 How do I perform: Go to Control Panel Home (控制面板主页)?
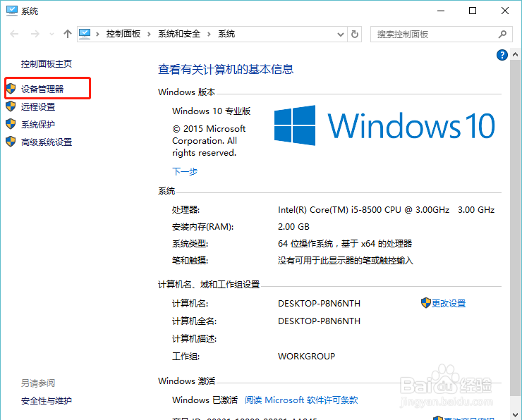(x=47, y=64)
